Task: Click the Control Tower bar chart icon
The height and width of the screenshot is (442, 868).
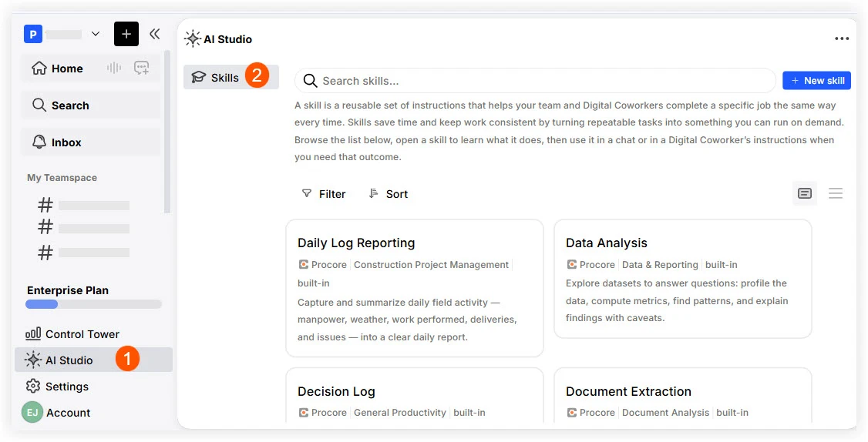Action: coord(33,333)
